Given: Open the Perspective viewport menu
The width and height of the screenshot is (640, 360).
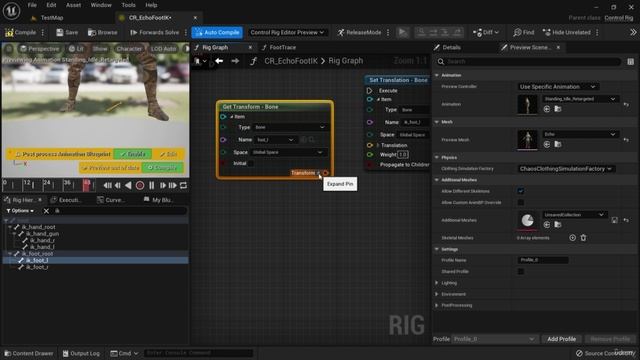Looking at the screenshot, I should pos(40,49).
